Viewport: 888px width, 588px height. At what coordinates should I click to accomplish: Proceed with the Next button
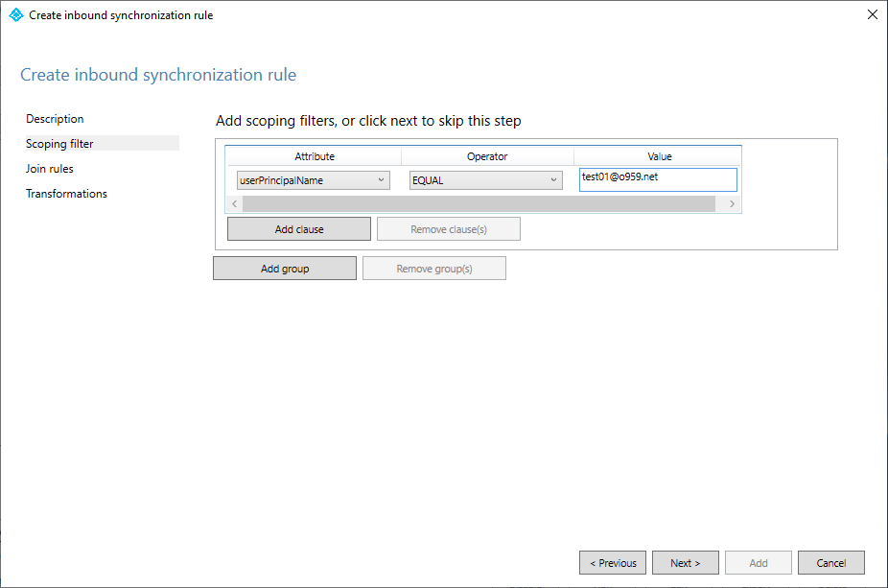686,562
